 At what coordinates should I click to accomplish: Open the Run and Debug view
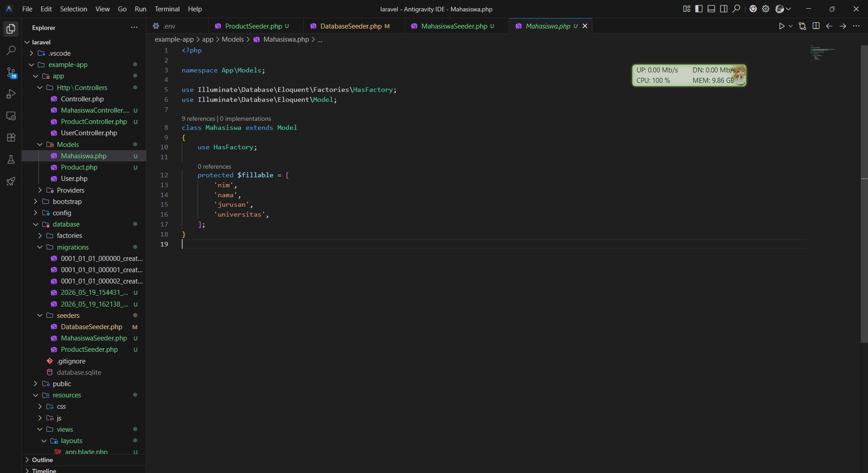(x=11, y=94)
